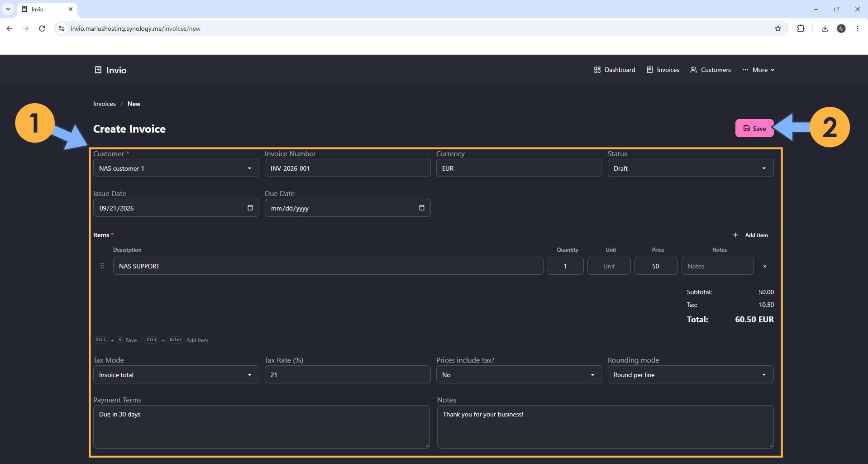The height and width of the screenshot is (464, 868).
Task: Click the address bar URL
Action: [135, 29]
